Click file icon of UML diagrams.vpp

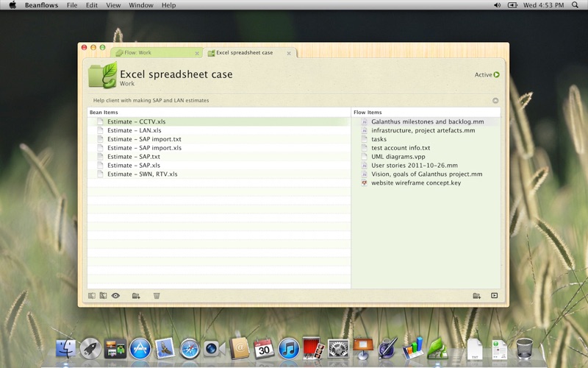pos(364,157)
